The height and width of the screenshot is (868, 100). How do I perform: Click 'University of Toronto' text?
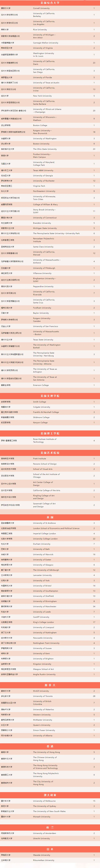click(x=43, y=696)
